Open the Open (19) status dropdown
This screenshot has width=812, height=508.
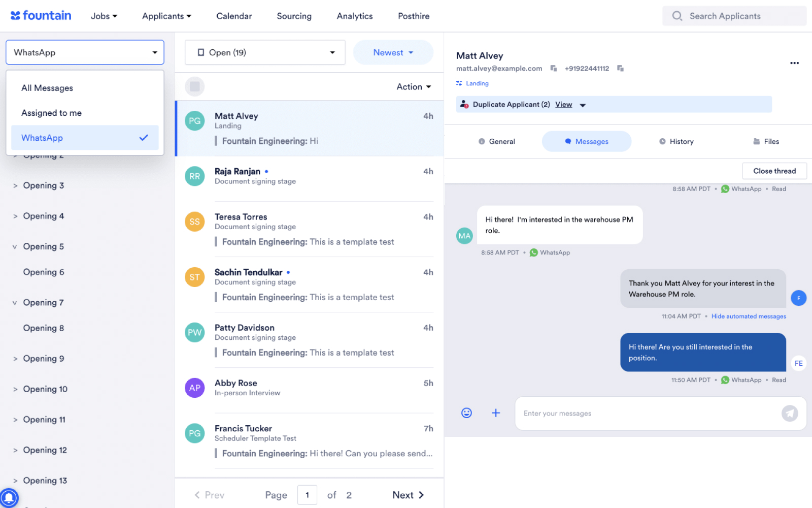[x=265, y=52]
